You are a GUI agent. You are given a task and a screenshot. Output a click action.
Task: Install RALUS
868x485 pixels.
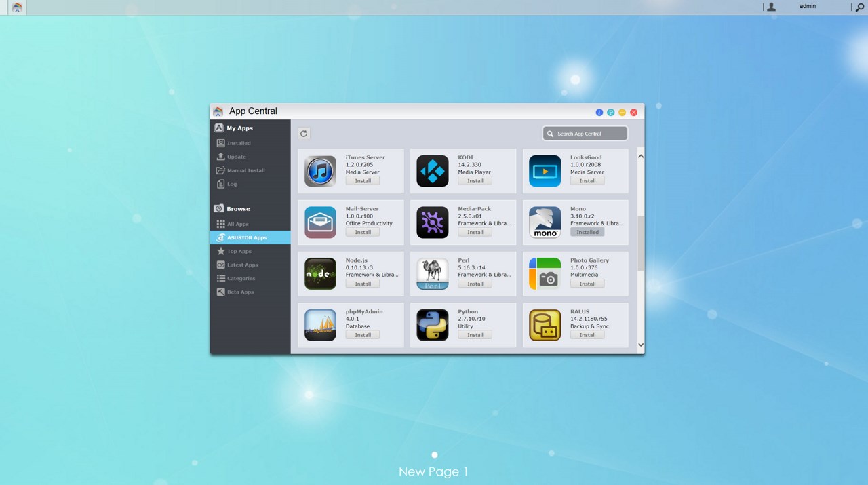(587, 335)
